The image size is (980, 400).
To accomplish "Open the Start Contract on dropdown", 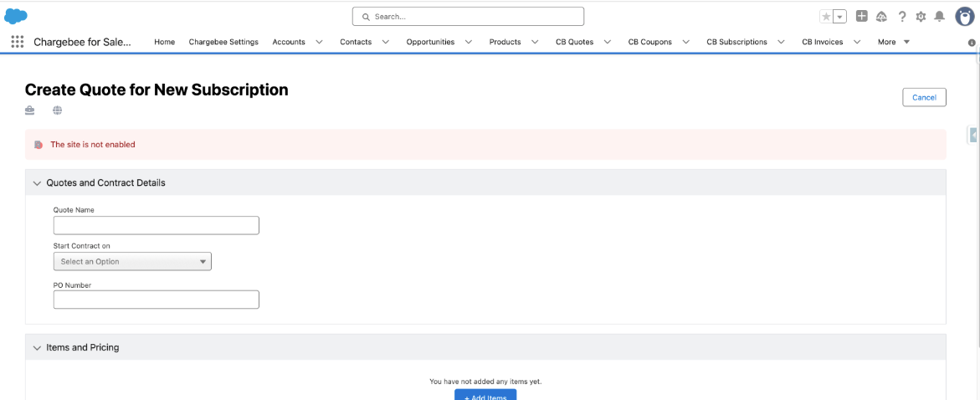I will 132,261.
